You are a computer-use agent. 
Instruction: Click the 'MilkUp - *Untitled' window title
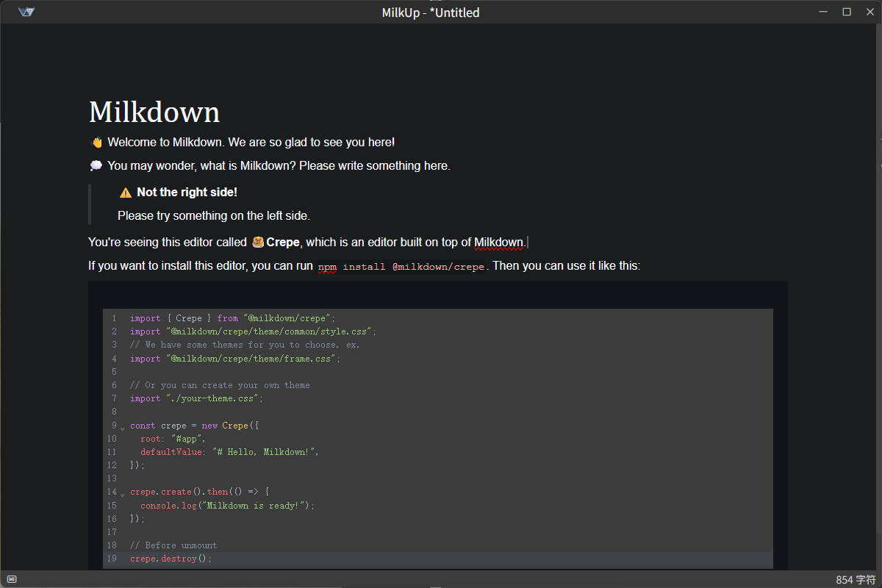point(431,12)
